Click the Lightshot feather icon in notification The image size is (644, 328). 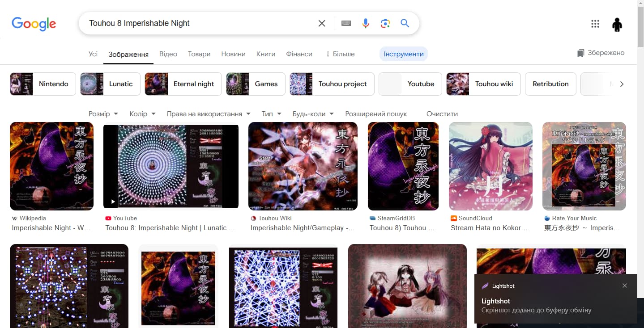coord(485,286)
